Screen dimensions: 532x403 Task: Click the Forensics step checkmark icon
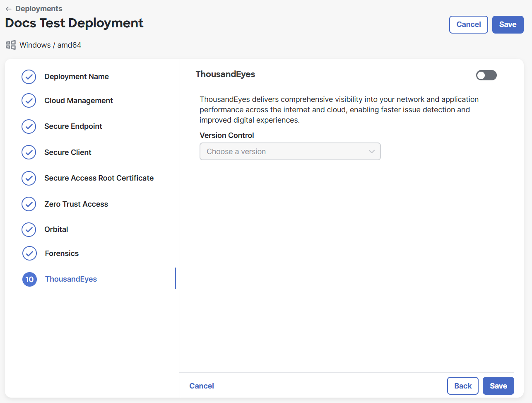(x=29, y=253)
